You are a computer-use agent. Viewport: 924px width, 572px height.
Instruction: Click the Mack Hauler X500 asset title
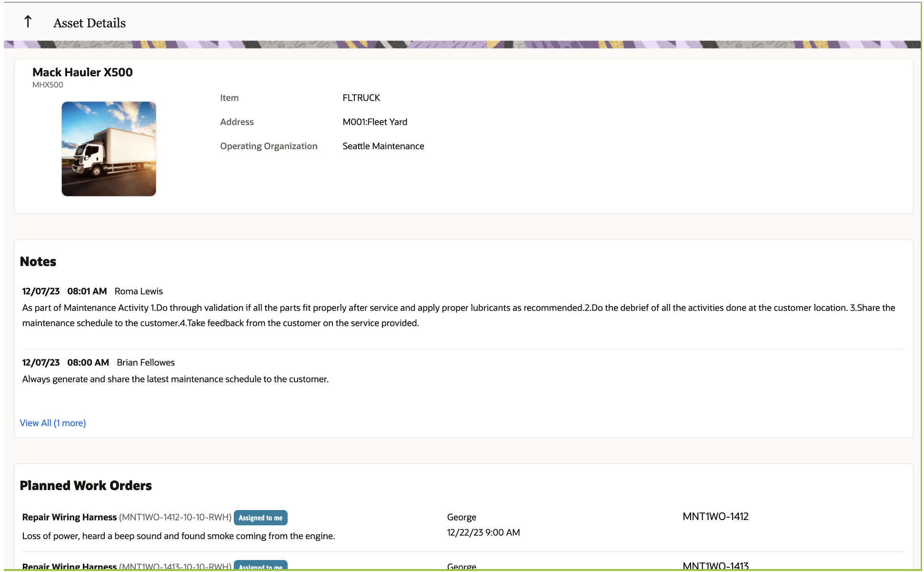[83, 72]
